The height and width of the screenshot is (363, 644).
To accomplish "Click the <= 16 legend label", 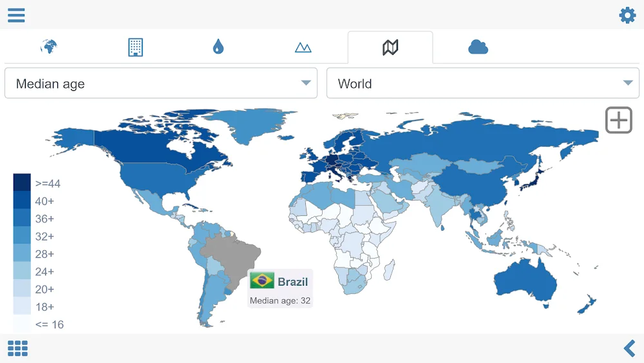I will (x=49, y=324).
